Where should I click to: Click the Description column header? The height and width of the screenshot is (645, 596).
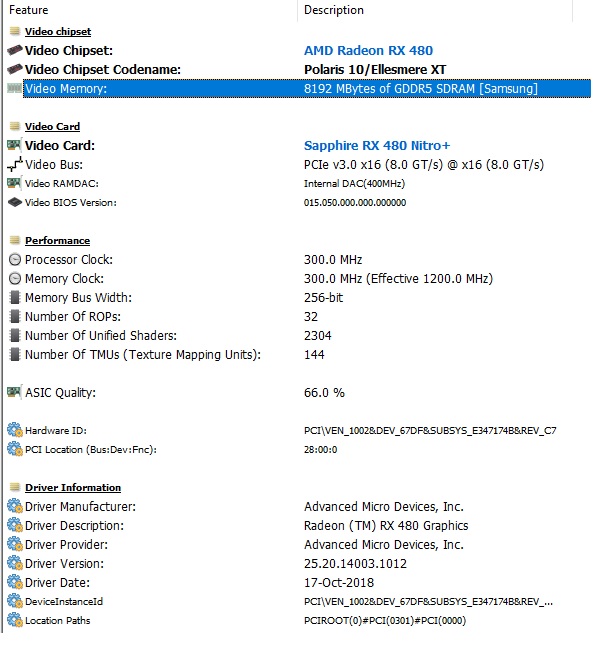coord(334,10)
